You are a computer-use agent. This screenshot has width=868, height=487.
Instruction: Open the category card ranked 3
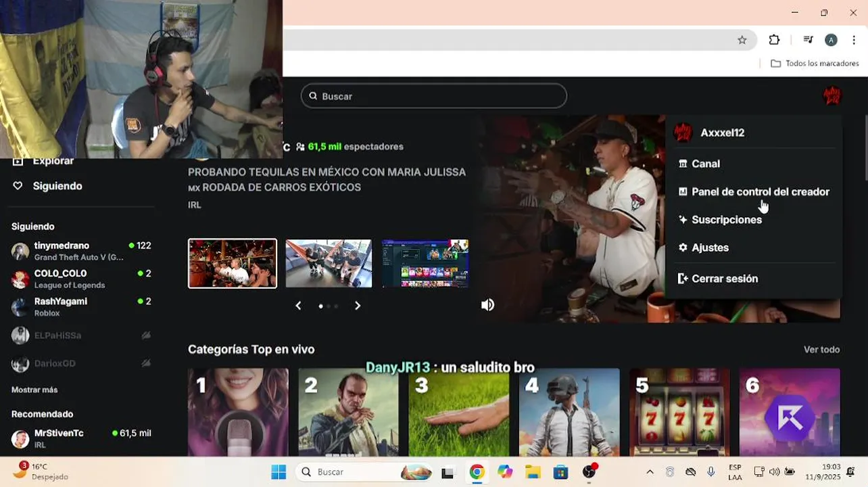(x=458, y=412)
